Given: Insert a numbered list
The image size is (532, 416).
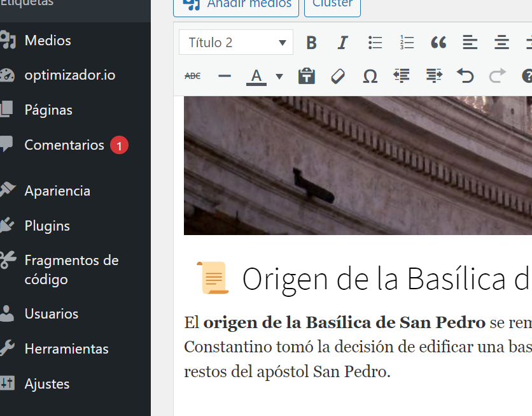Looking at the screenshot, I should [x=407, y=43].
